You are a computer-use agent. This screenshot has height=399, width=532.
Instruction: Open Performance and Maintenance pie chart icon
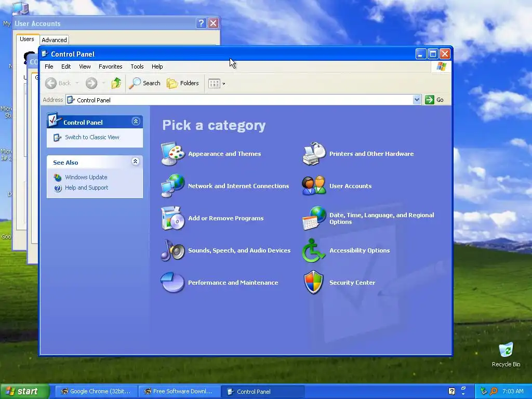click(x=172, y=282)
